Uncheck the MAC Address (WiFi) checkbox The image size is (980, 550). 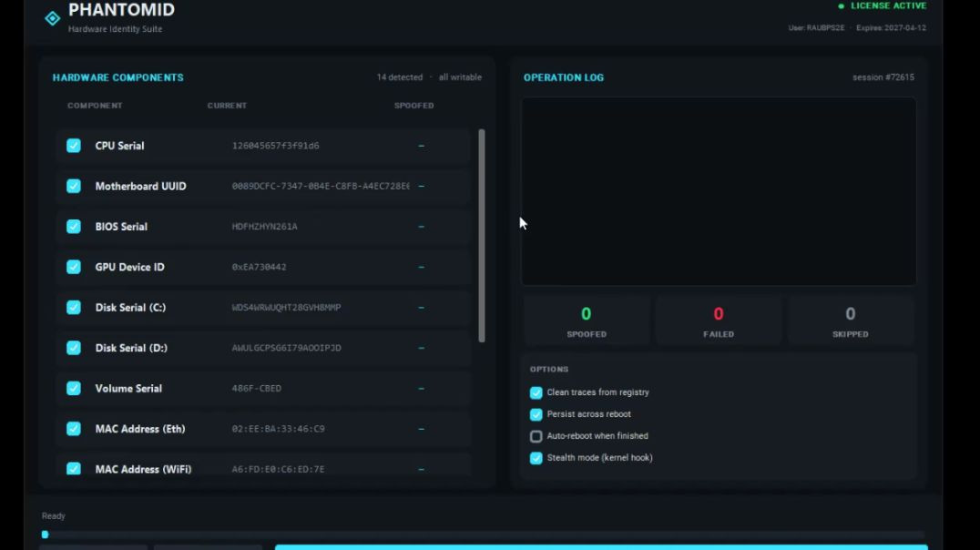click(x=74, y=469)
